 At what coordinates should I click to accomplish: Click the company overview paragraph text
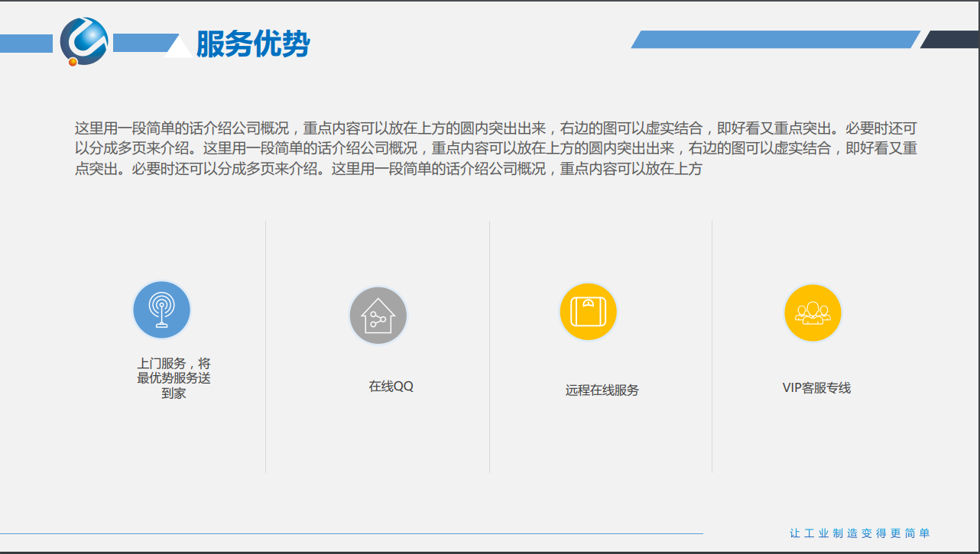pyautogui.click(x=496, y=149)
